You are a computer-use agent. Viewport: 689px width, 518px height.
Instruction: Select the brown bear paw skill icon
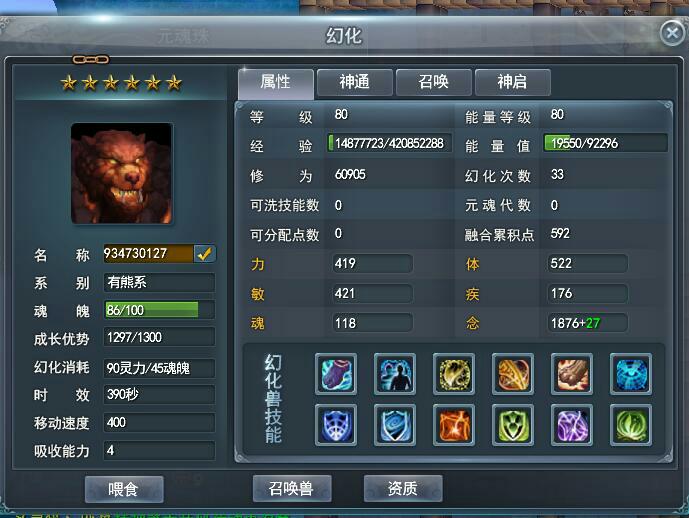572,374
